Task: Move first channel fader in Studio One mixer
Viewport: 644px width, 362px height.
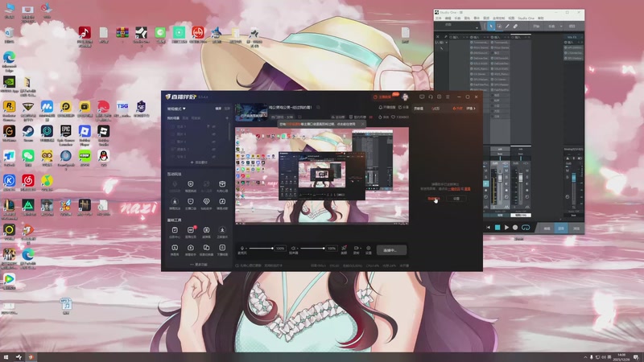Action: pos(500,179)
